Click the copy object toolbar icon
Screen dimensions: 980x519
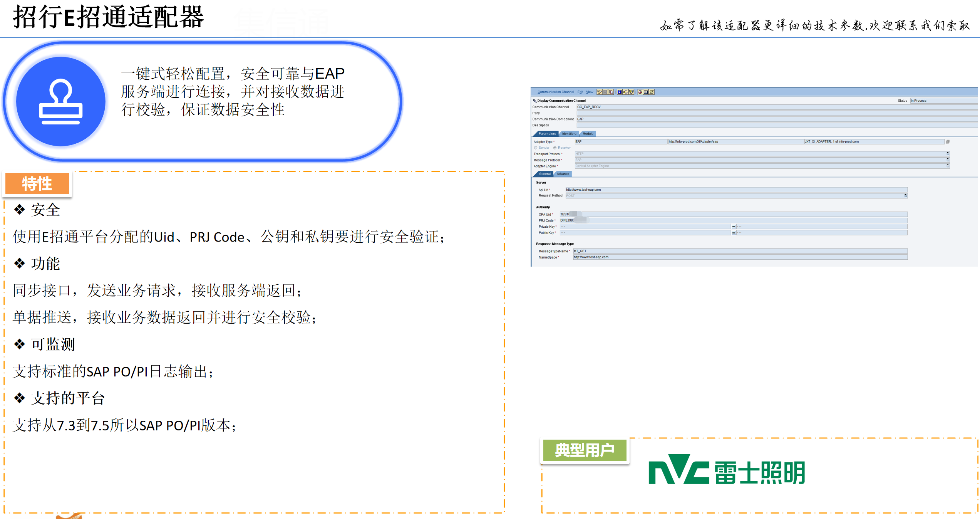coord(611,92)
